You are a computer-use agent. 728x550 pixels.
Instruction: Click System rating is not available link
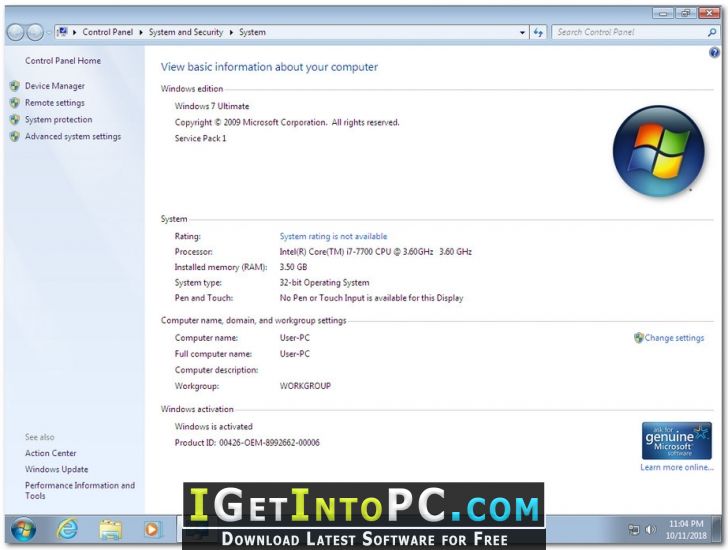pyautogui.click(x=333, y=237)
